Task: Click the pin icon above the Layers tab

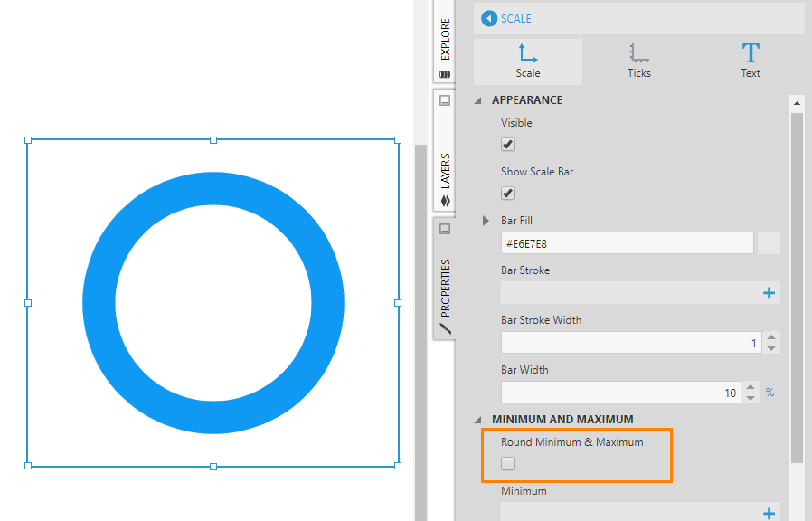Action: [445, 100]
